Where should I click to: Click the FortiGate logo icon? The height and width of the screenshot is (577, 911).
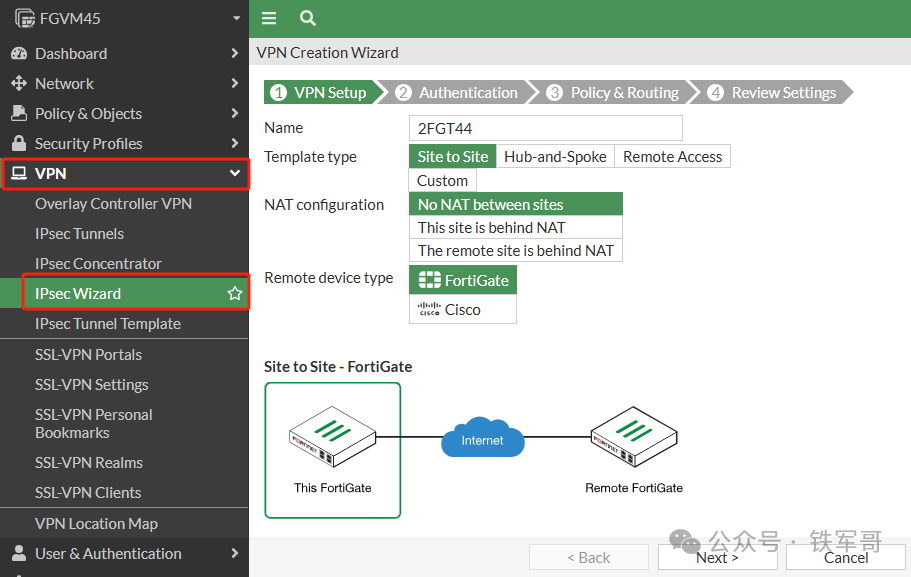point(430,280)
